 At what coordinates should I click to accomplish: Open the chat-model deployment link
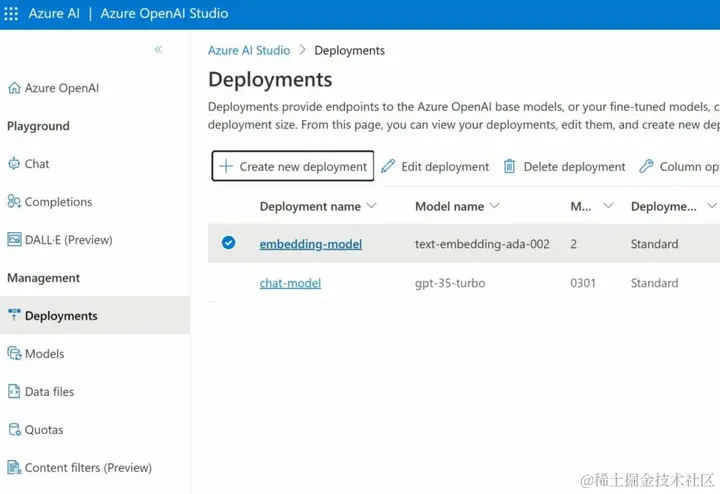(290, 283)
